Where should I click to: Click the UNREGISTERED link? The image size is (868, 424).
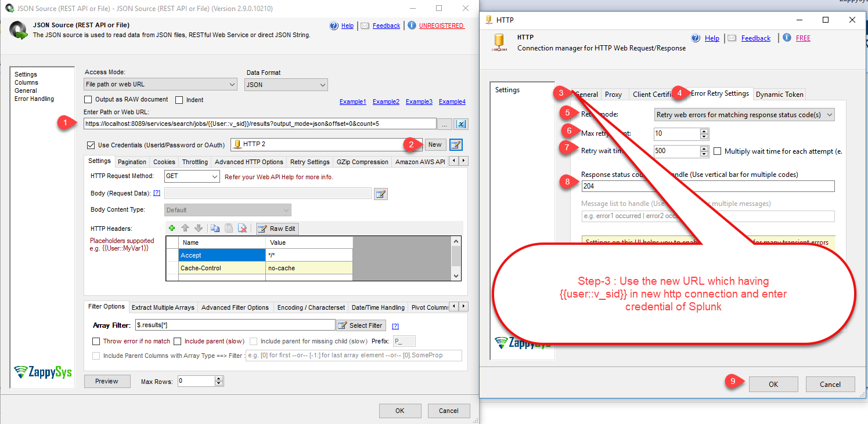pyautogui.click(x=441, y=26)
